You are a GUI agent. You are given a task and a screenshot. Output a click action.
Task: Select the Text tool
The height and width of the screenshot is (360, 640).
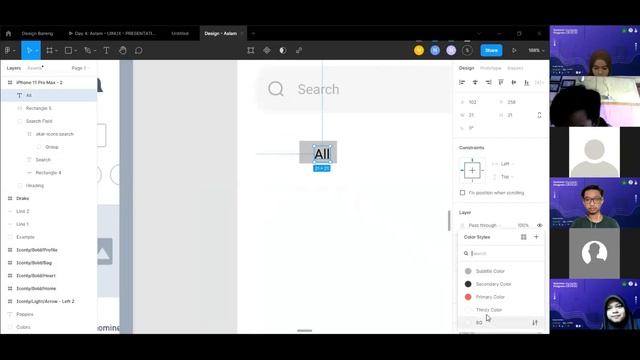[x=106, y=50]
